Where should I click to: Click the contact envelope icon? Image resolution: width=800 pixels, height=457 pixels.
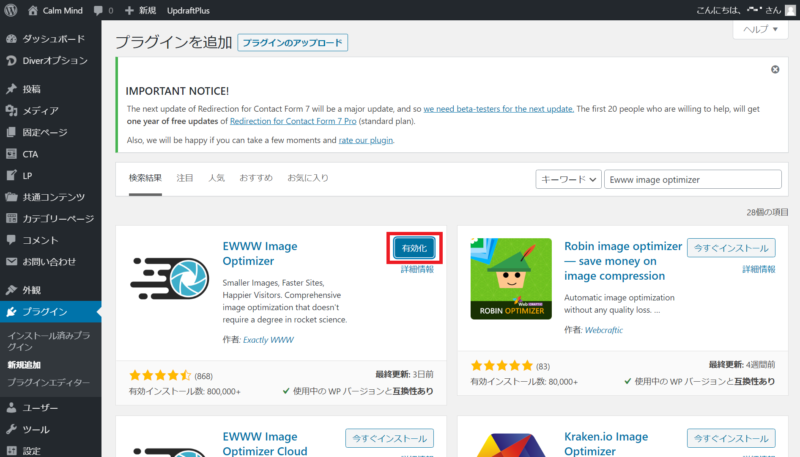coord(11,262)
